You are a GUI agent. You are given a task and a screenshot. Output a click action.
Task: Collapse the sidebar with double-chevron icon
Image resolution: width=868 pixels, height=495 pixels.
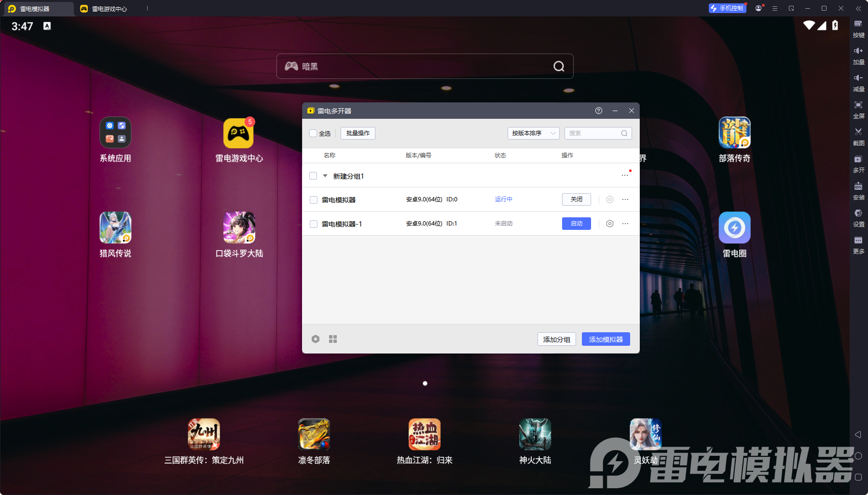(x=858, y=8)
